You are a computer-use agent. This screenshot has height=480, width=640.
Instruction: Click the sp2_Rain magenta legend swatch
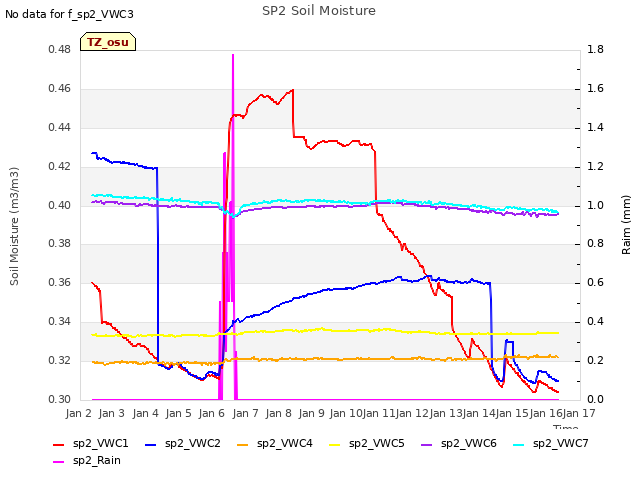point(59,462)
